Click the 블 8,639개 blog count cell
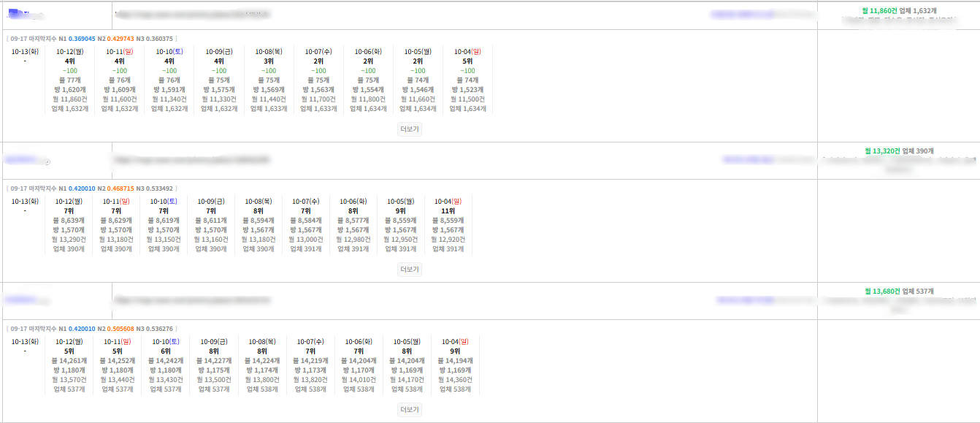The height and width of the screenshot is (423, 980). [x=69, y=220]
